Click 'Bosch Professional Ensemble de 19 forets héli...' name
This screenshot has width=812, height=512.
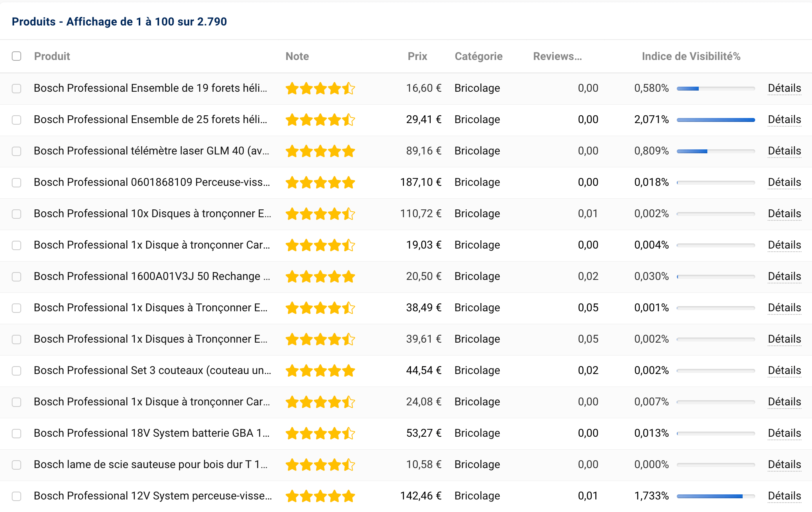point(150,88)
